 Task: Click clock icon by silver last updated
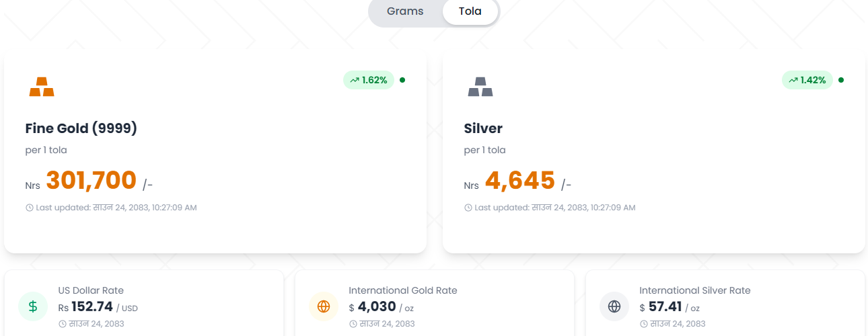468,208
